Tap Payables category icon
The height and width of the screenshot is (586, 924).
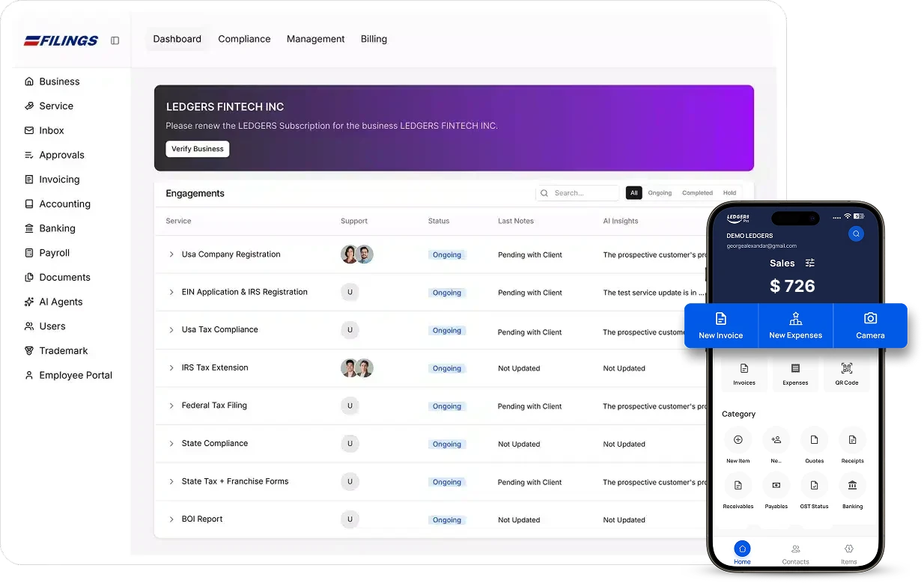(776, 486)
